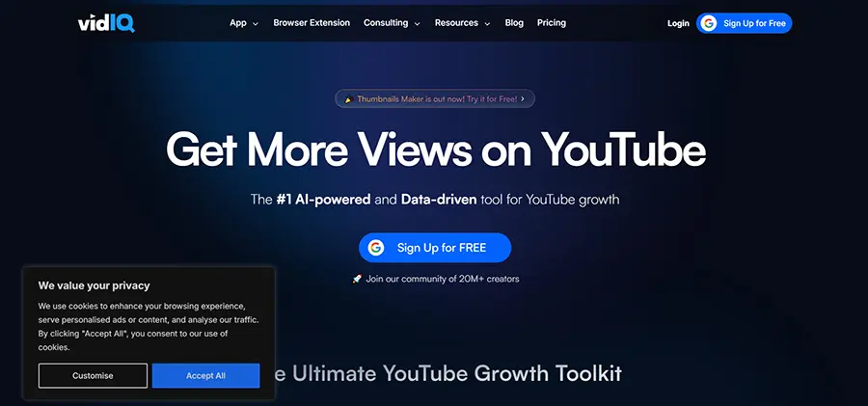Expand the Consulting dropdown chevron

pyautogui.click(x=417, y=24)
